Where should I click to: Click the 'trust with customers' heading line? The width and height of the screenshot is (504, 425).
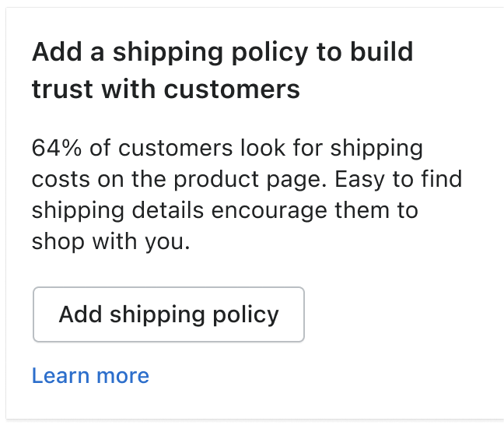[166, 89]
